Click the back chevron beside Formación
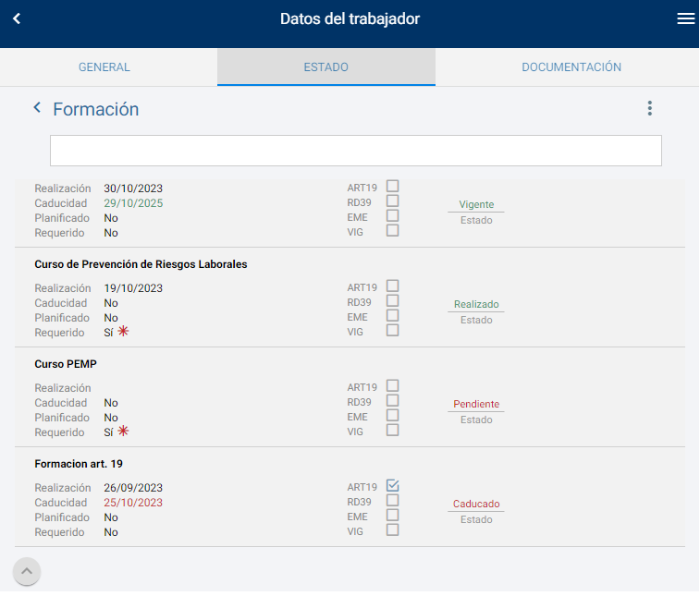700x596 pixels. (37, 108)
